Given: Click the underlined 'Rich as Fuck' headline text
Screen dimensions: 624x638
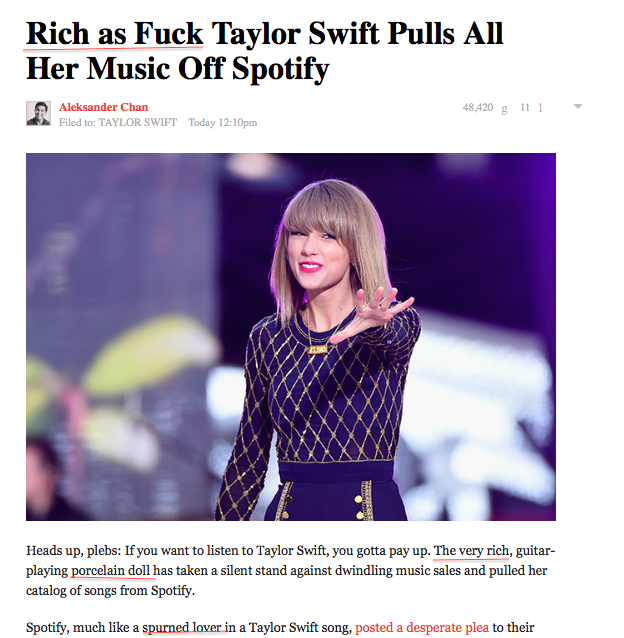Looking at the screenshot, I should [114, 33].
